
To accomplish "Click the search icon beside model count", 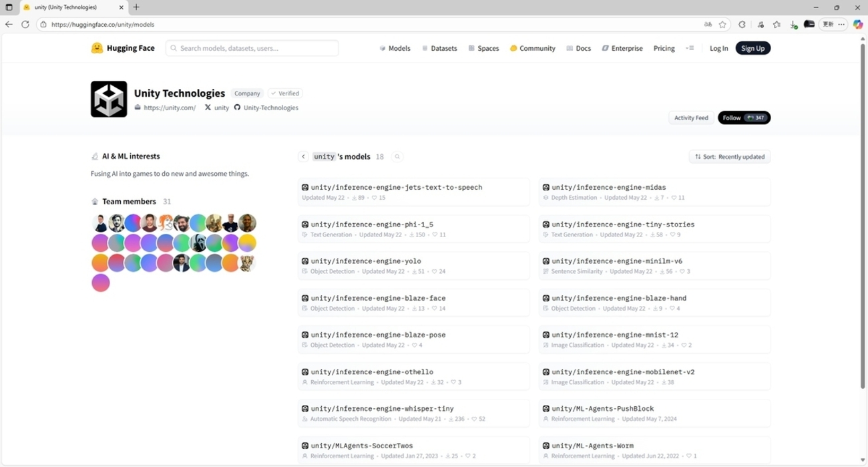I will pos(397,156).
